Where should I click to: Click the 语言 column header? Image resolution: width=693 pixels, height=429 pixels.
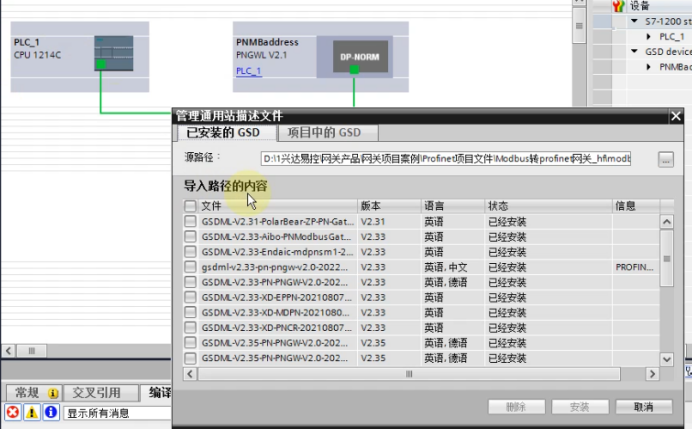click(x=453, y=206)
